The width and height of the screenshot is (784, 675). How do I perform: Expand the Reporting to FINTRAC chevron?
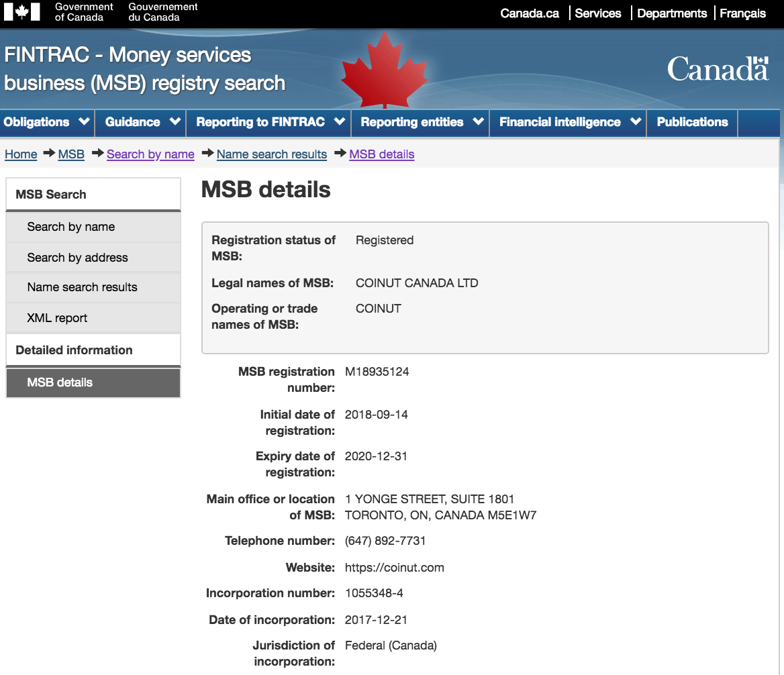coord(340,121)
